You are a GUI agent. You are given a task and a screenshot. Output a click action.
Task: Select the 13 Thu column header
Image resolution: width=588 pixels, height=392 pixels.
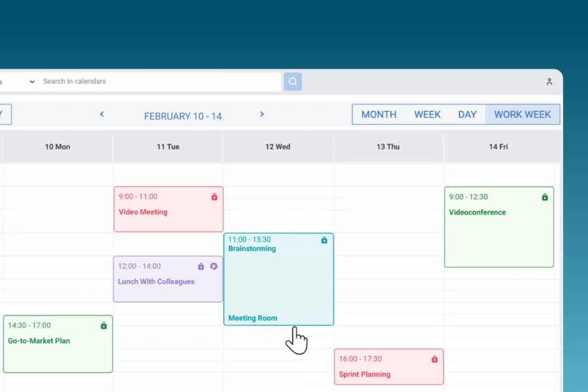[x=388, y=146]
